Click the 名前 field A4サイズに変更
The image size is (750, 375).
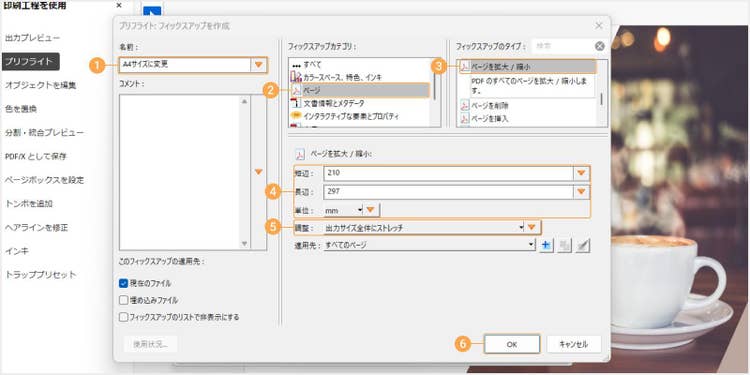(x=185, y=65)
